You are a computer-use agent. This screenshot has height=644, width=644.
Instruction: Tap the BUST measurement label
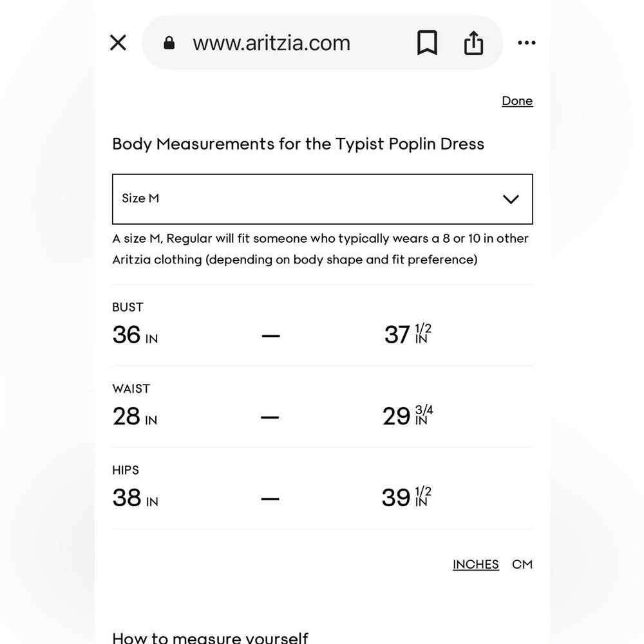[x=128, y=307]
